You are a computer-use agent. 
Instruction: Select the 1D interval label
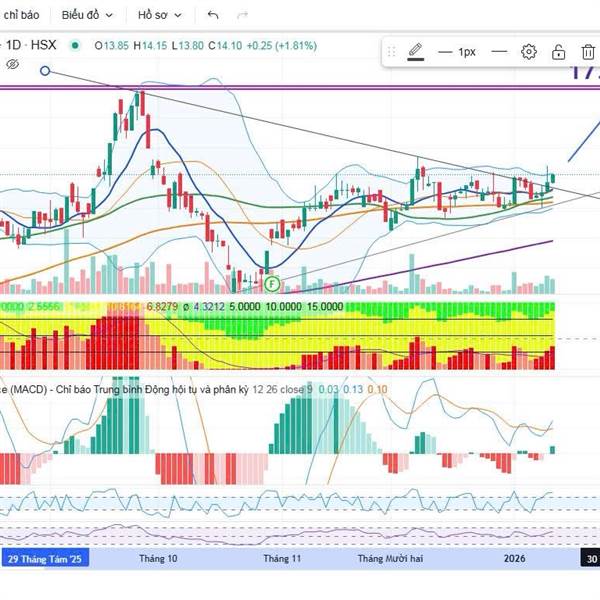pos(13,45)
